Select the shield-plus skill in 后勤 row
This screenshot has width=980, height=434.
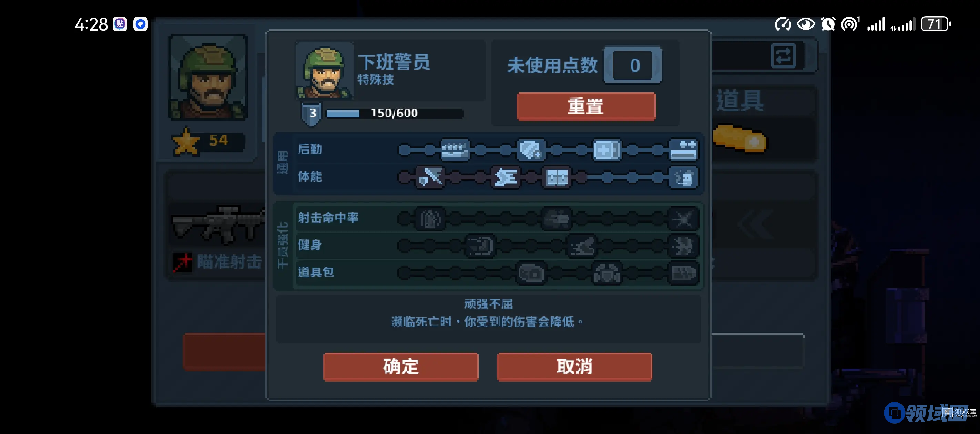tap(531, 150)
